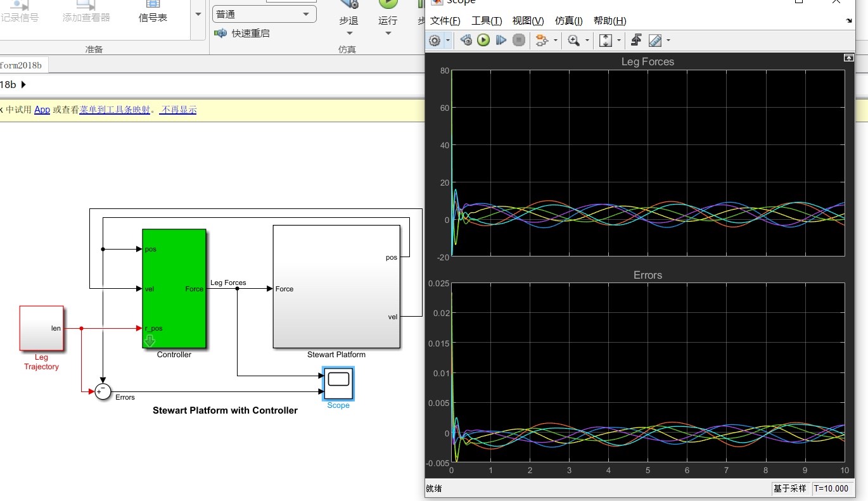868x501 pixels.
Task: Select the green Controller block
Action: [174, 288]
